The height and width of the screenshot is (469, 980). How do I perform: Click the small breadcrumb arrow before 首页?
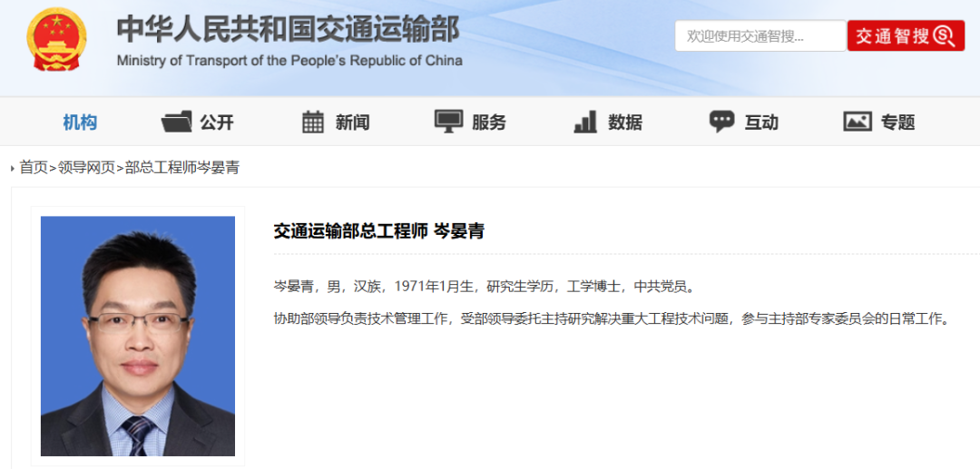point(13,169)
